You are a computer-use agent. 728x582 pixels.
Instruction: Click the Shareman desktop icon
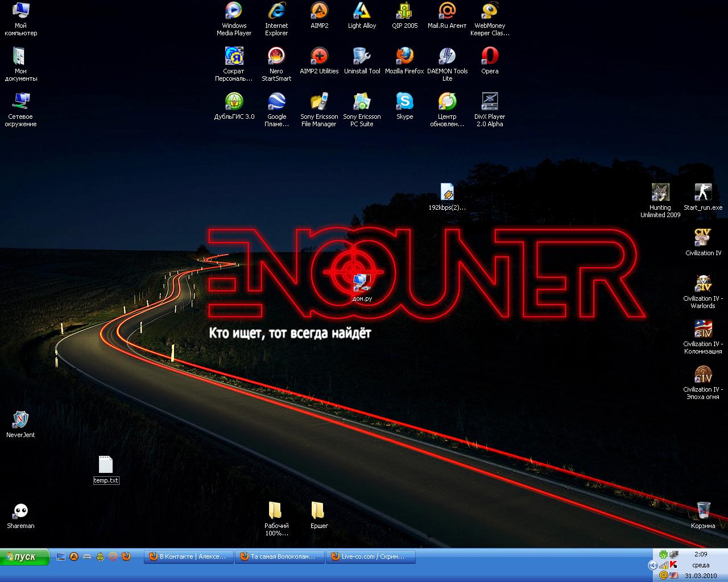coord(20,512)
